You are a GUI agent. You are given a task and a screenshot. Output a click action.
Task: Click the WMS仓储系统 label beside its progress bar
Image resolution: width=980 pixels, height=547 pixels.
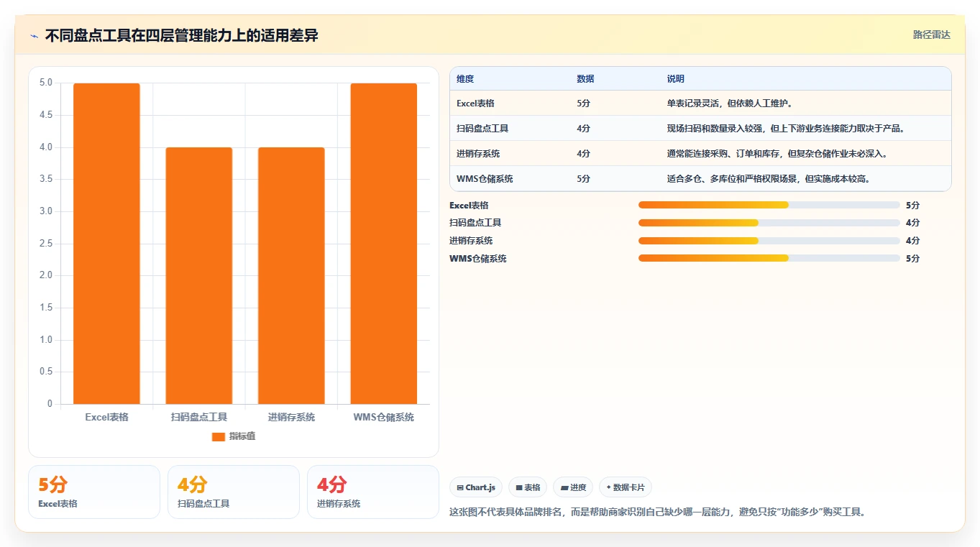tap(478, 258)
